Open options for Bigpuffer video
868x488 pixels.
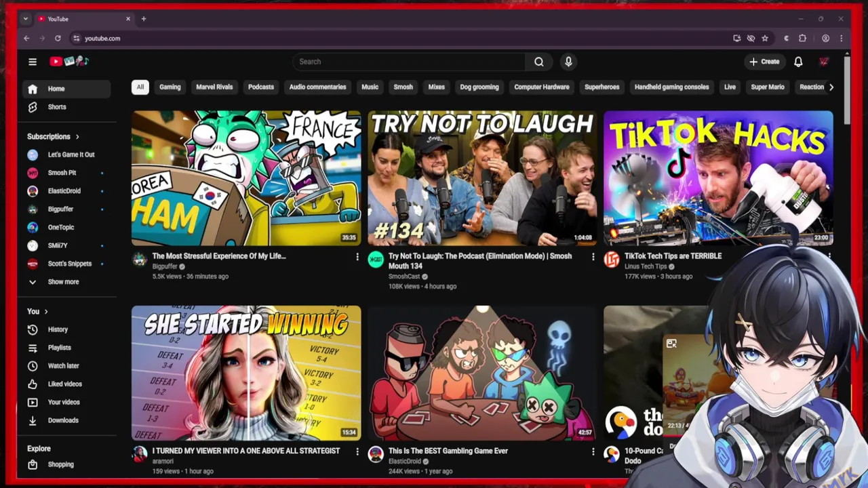357,257
